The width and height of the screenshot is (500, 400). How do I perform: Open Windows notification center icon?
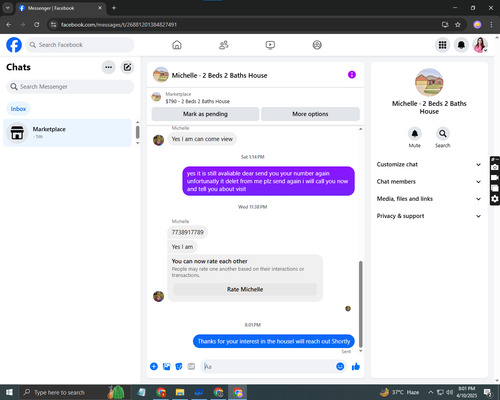488,392
